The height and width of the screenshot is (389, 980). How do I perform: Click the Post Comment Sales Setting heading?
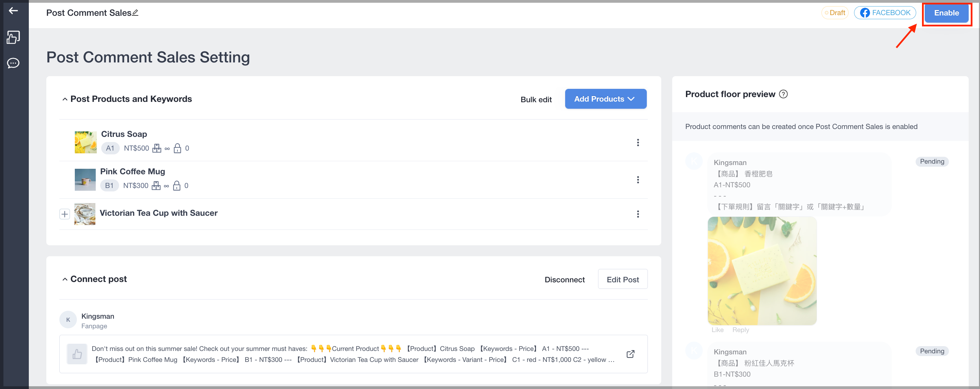pos(148,57)
